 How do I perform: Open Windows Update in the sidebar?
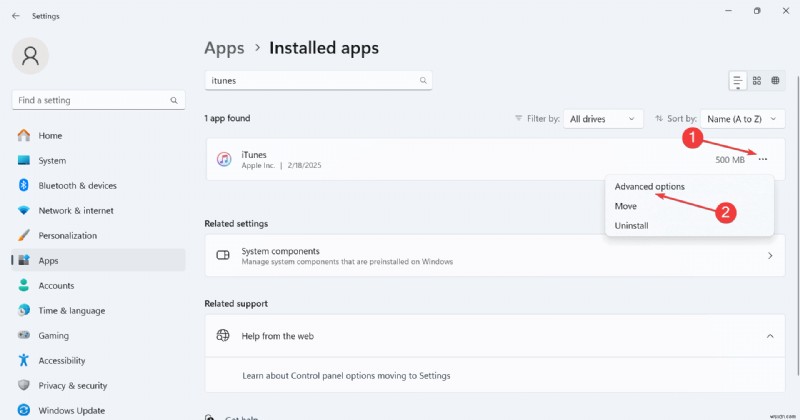tap(98, 410)
